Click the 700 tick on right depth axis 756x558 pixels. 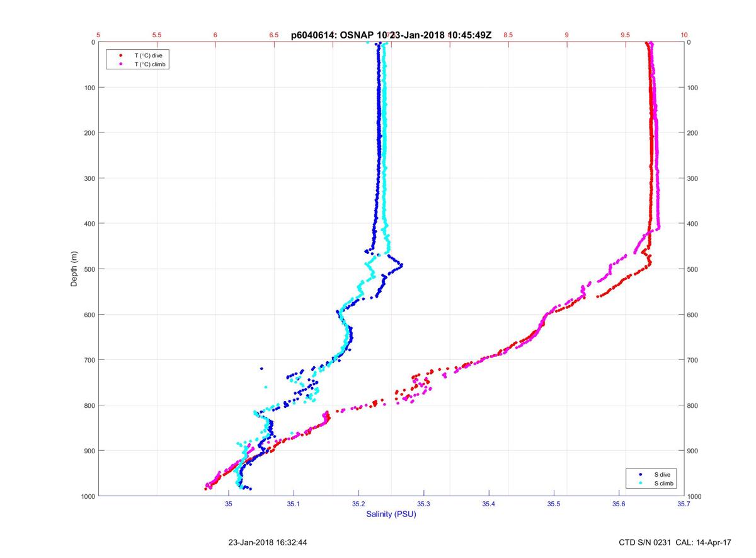[693, 360]
